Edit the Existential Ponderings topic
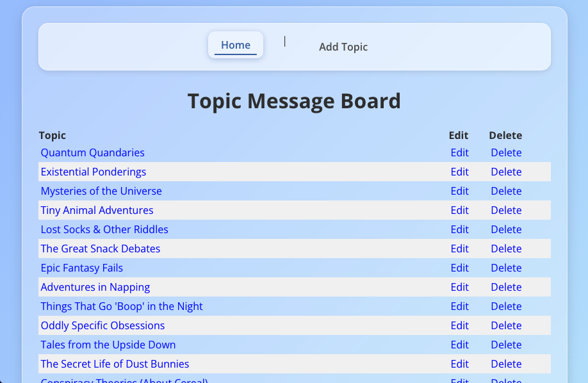This screenshot has width=588, height=383. pyautogui.click(x=460, y=172)
